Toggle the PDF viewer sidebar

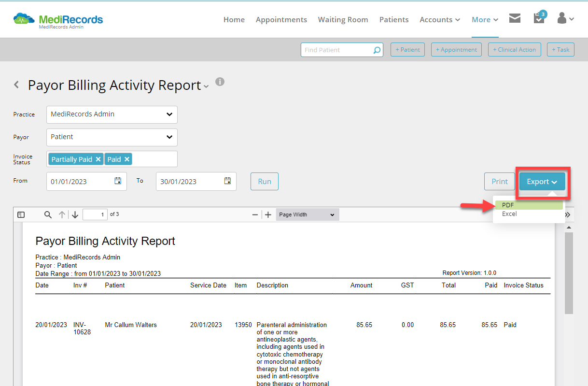click(21, 214)
